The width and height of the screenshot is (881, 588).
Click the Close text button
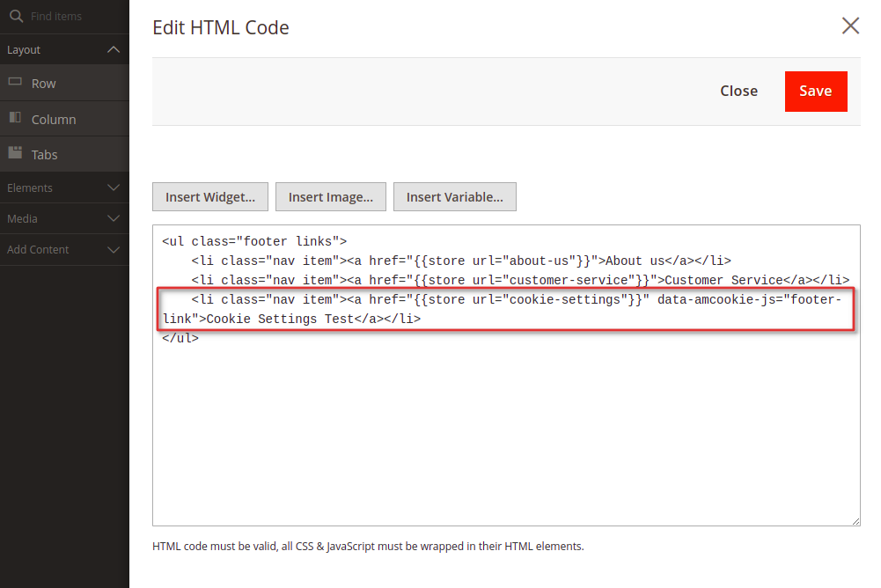(x=738, y=91)
